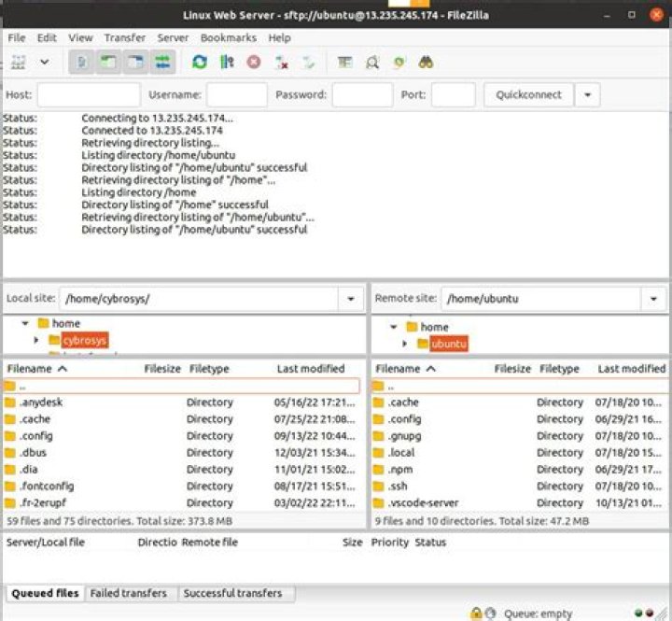Switch to the Failed transfers tab
672x621 pixels.
pyautogui.click(x=128, y=593)
